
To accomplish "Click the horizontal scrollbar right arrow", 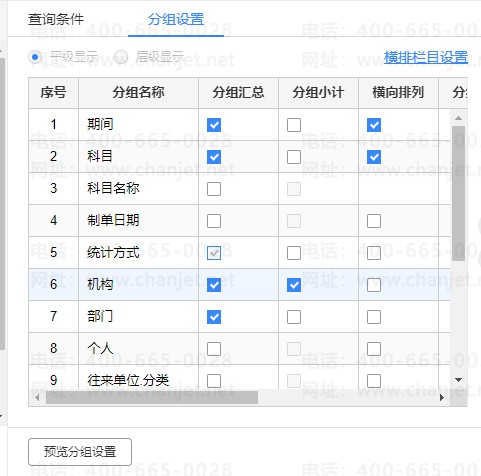I will point(442,397).
